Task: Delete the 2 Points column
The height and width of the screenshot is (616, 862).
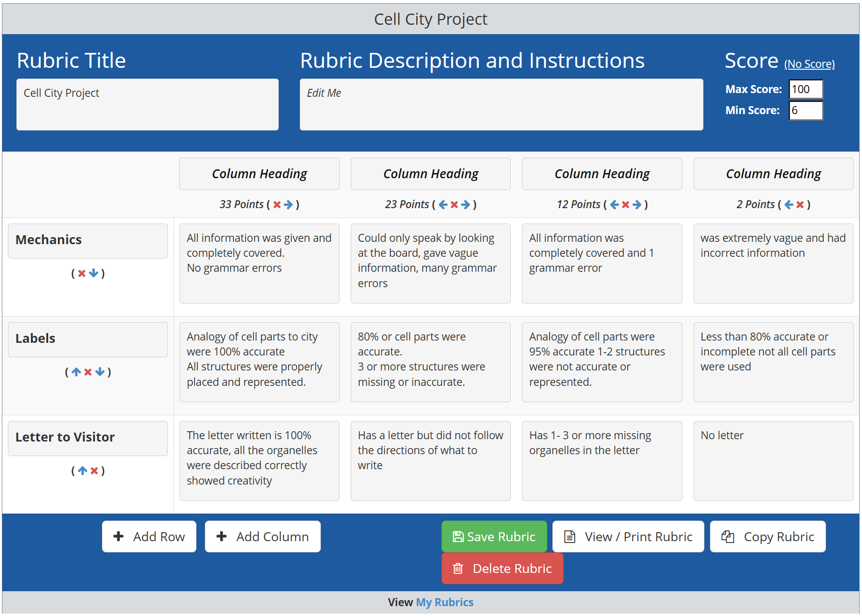Action: point(800,204)
